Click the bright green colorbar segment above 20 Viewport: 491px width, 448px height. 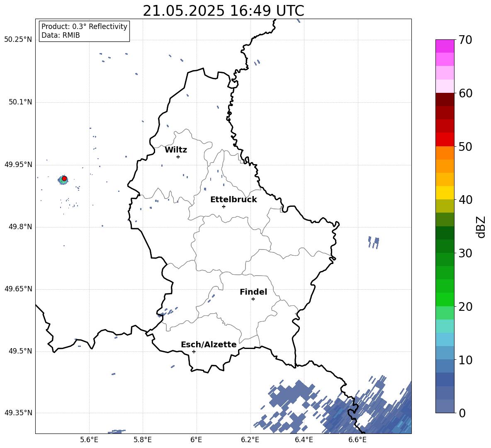click(445, 299)
